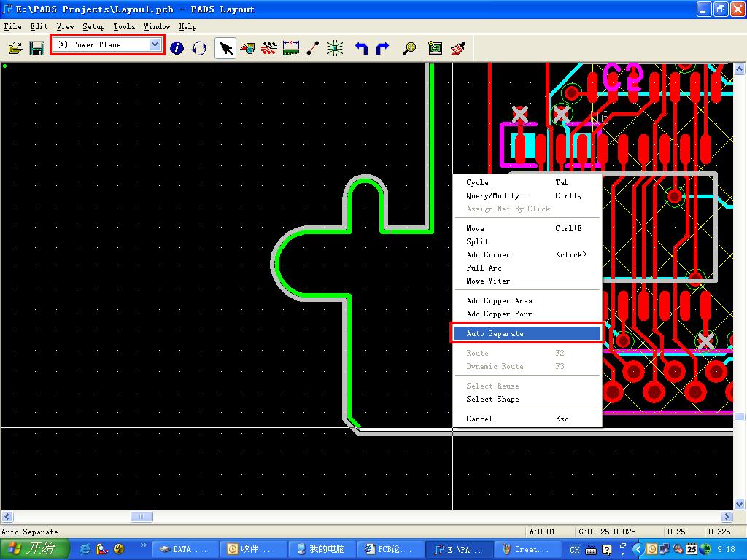The height and width of the screenshot is (560, 747).
Task: Choose Auto Separate from context menu
Action: click(495, 333)
